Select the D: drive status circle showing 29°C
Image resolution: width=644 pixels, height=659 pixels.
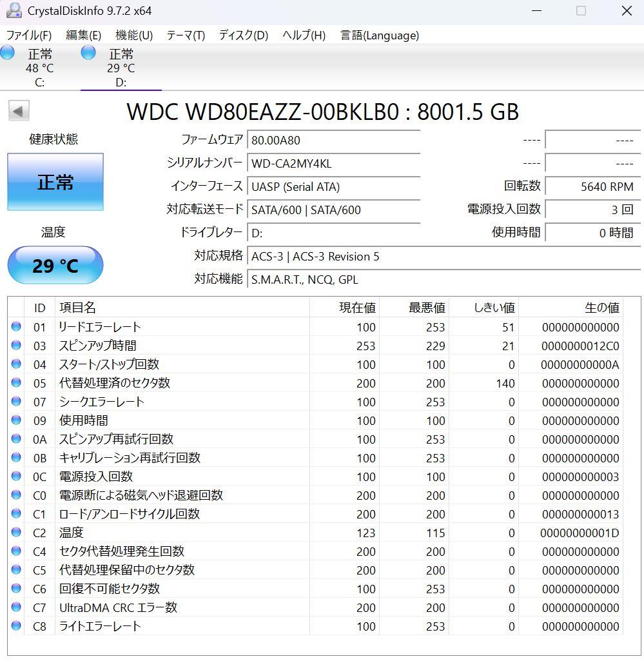click(x=87, y=54)
